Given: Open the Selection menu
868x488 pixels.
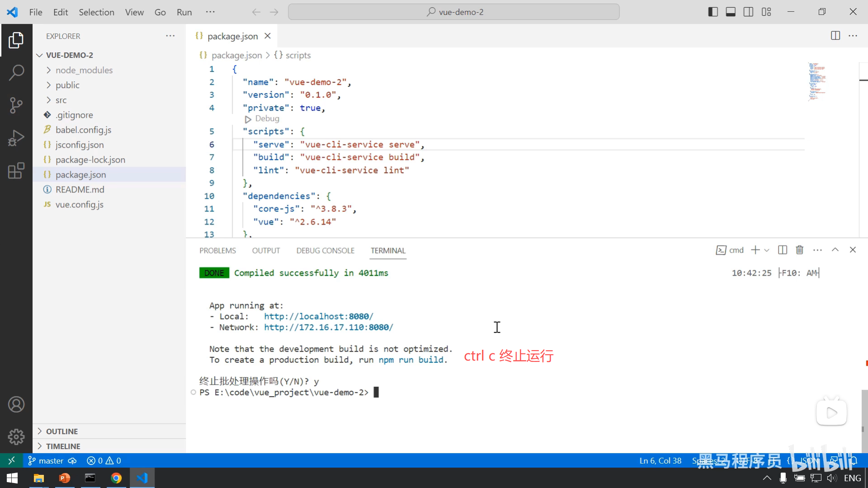Looking at the screenshot, I should (96, 12).
